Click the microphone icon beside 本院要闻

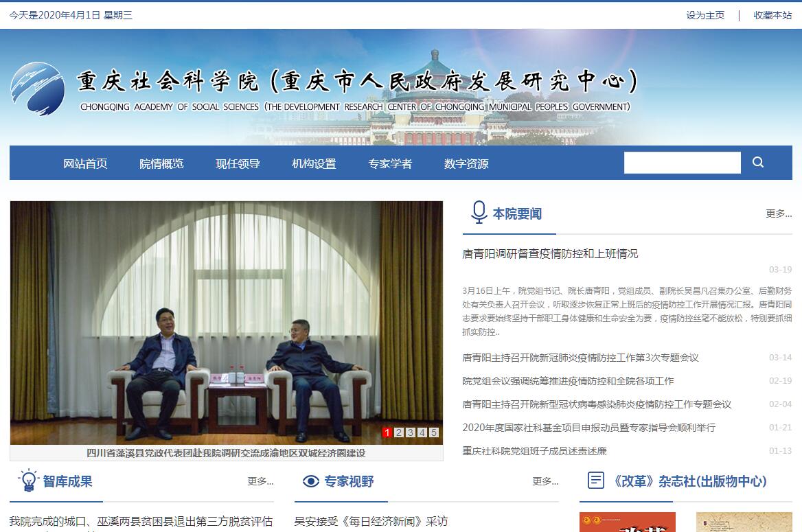point(479,212)
